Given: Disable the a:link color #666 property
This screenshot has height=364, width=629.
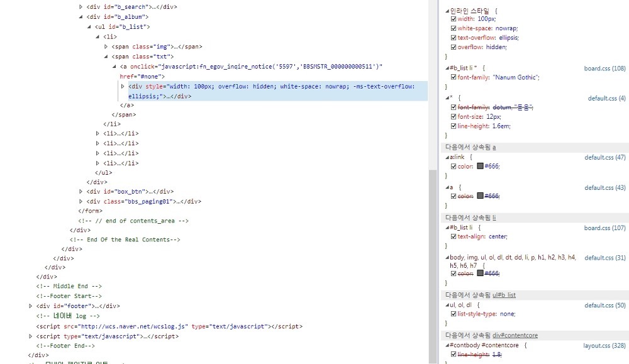Looking at the screenshot, I should [454, 167].
